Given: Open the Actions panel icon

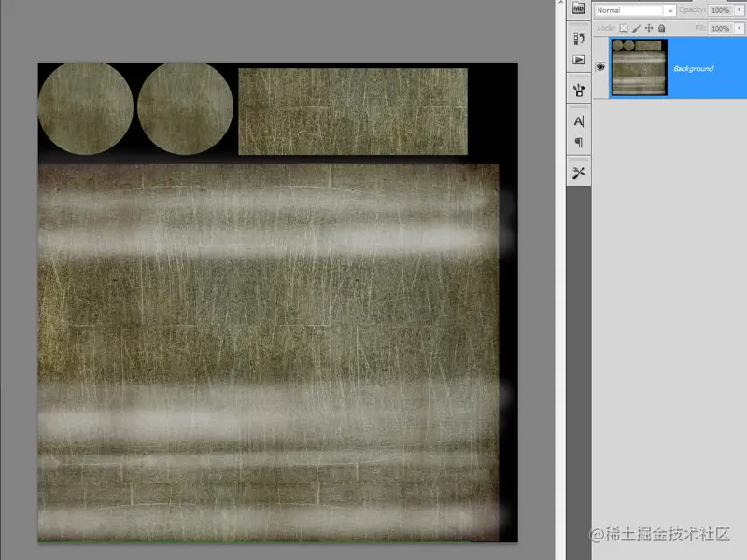Looking at the screenshot, I should pos(578,60).
